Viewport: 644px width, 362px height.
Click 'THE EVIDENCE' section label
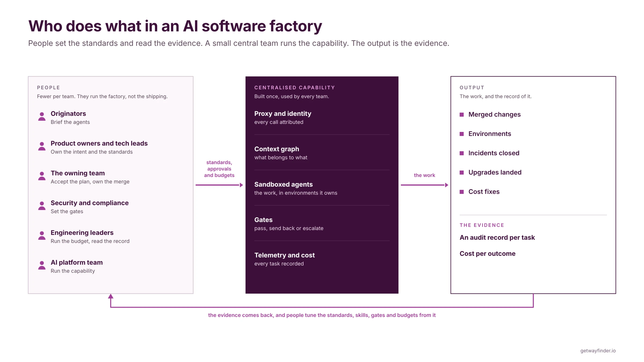(x=482, y=225)
